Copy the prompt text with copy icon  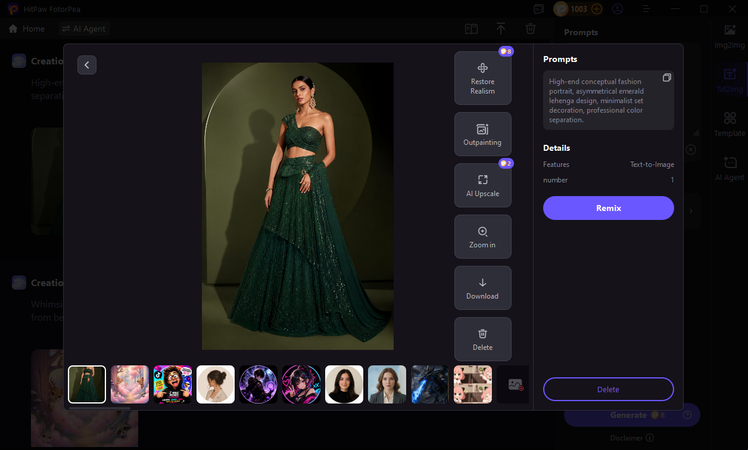(x=666, y=78)
